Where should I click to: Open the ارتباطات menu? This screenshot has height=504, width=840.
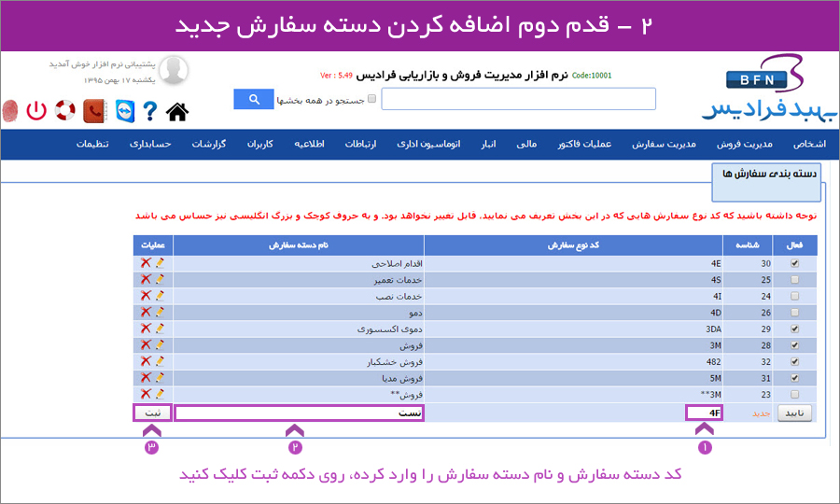tap(360, 144)
